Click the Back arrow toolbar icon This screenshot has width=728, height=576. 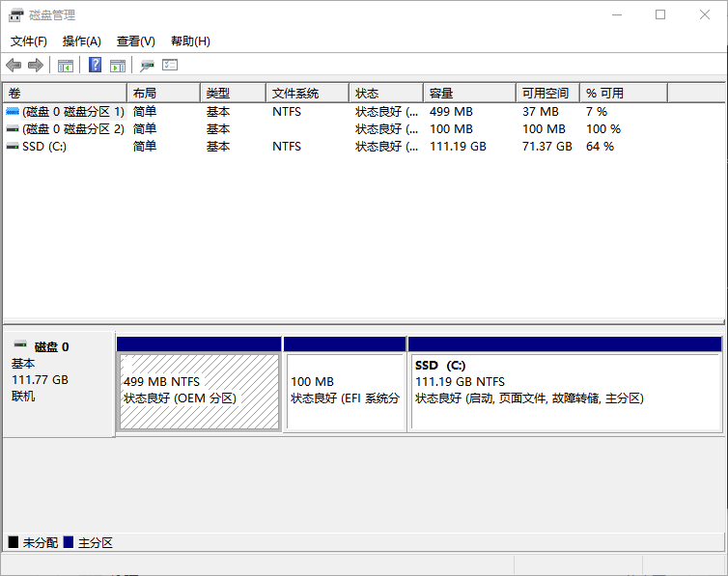(14, 65)
